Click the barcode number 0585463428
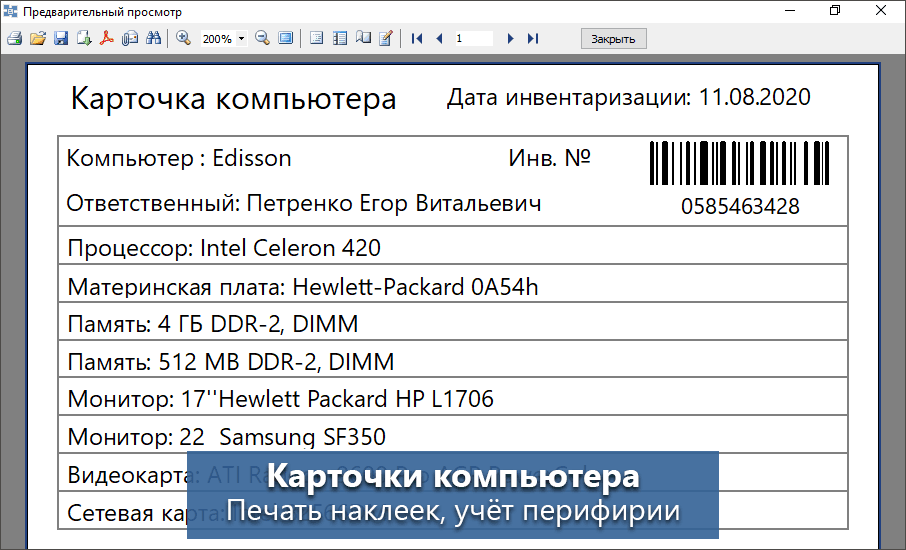 point(740,206)
